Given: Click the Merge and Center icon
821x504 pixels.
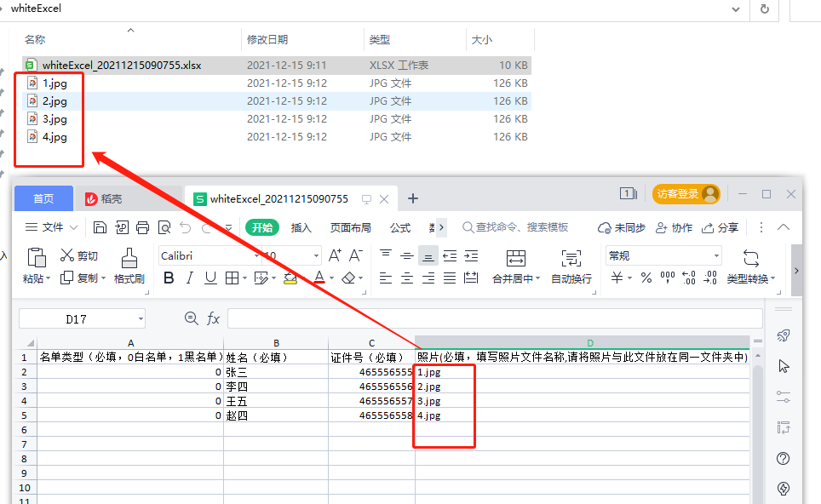Looking at the screenshot, I should (x=516, y=258).
